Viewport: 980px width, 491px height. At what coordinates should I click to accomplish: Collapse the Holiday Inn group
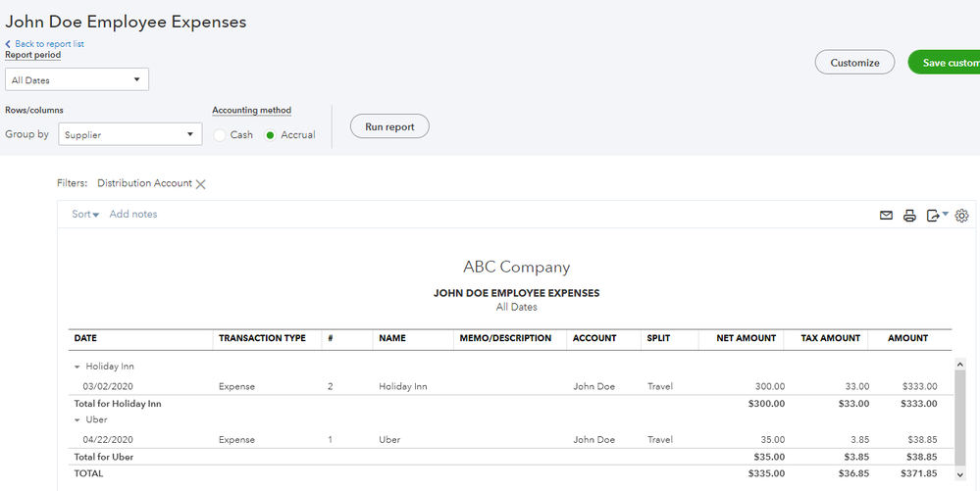point(77,367)
